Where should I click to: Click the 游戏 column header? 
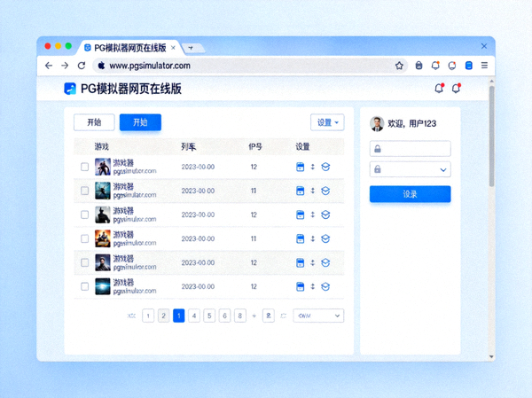(101, 146)
